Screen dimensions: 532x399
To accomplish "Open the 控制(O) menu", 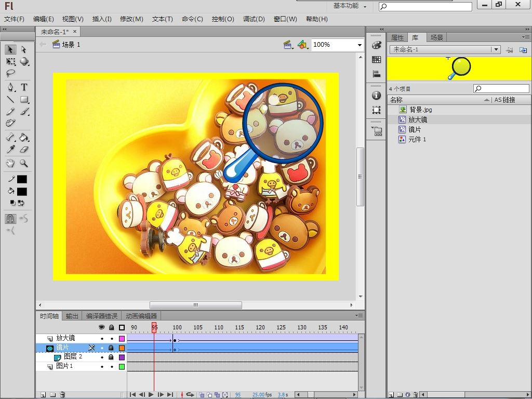I will pyautogui.click(x=223, y=19).
